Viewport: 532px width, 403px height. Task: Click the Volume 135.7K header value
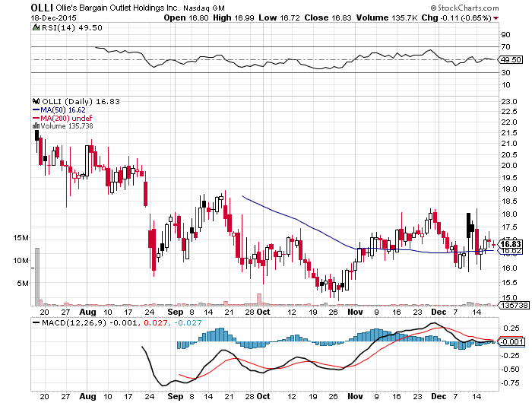point(387,17)
